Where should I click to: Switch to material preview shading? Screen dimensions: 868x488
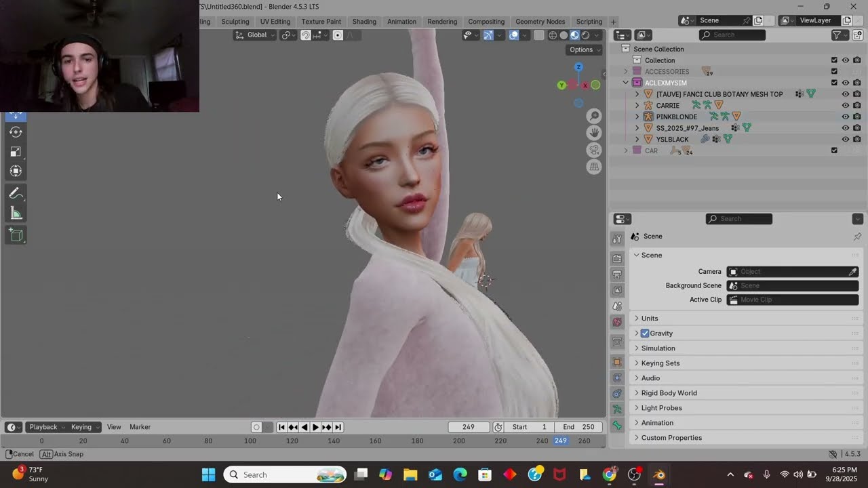(574, 35)
